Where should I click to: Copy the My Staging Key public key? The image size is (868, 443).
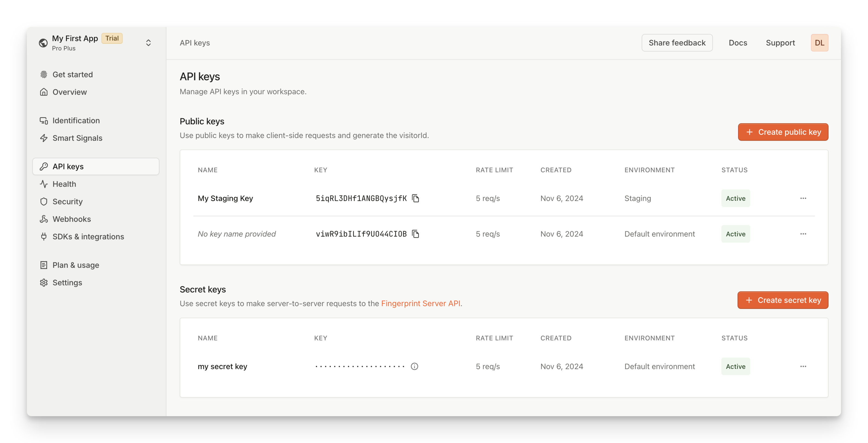point(416,198)
